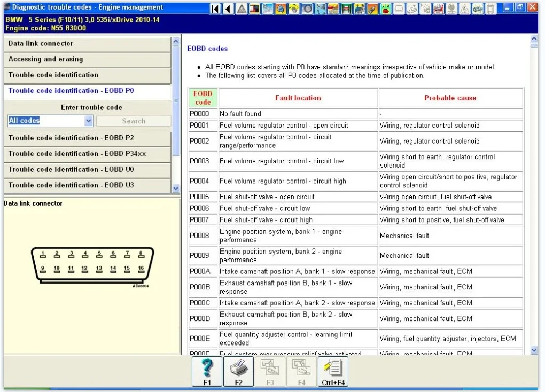Viewport: 545px width, 392px height.
Task: Open the Data link connector section
Action: pos(87,44)
